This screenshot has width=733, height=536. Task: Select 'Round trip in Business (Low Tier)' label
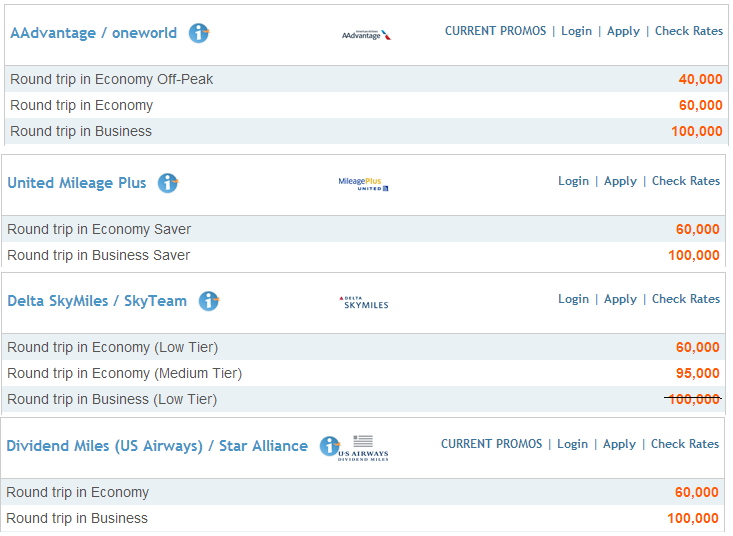click(112, 400)
